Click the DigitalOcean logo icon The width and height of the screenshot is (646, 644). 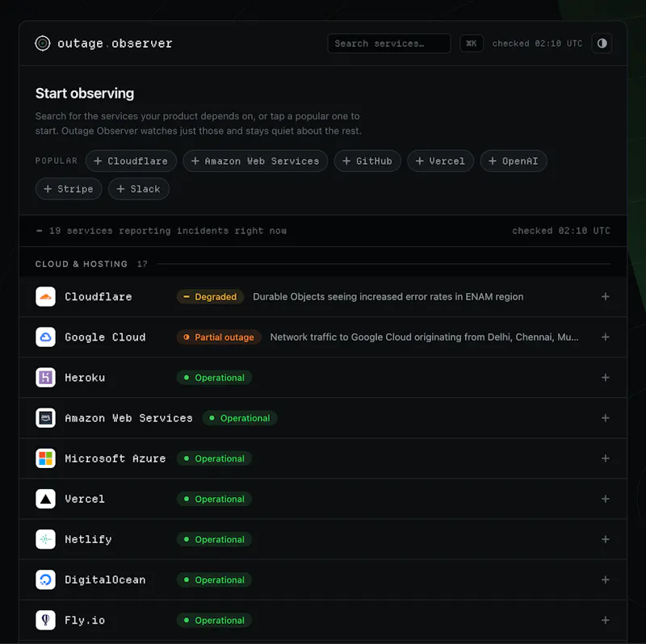tap(46, 579)
